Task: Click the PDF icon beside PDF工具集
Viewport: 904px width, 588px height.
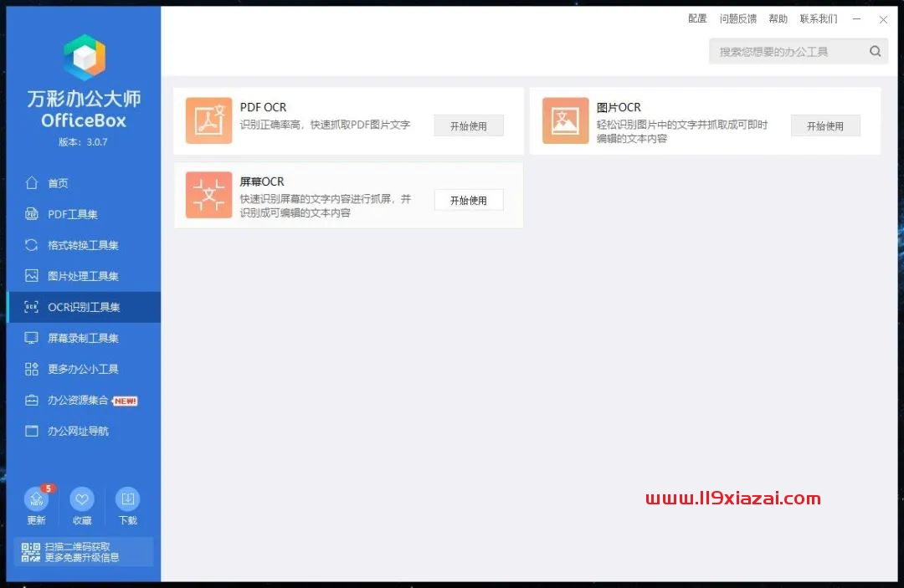Action: (x=32, y=213)
